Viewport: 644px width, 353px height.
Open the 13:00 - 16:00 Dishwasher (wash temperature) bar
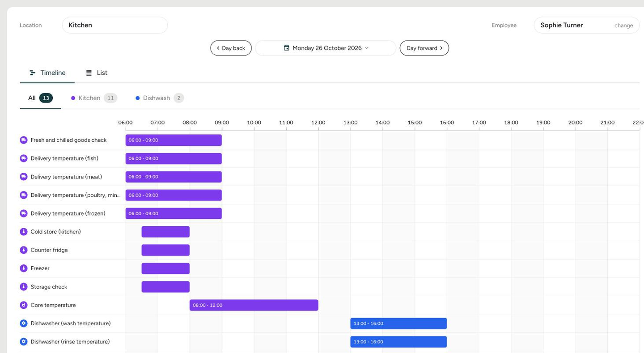[398, 323]
